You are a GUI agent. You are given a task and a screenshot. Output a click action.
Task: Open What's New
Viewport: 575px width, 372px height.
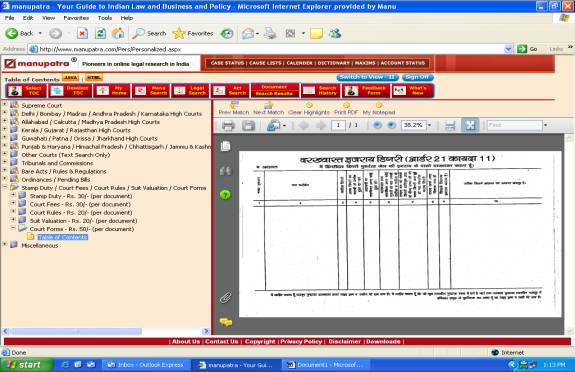[413, 91]
